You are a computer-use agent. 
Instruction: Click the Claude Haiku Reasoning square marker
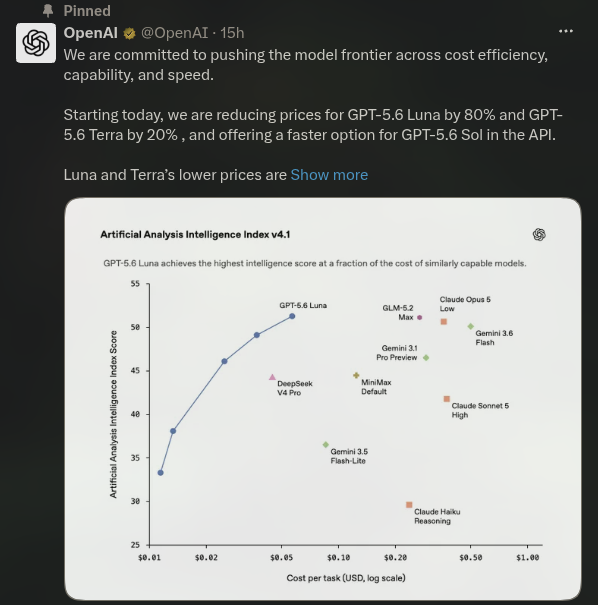[x=409, y=505]
